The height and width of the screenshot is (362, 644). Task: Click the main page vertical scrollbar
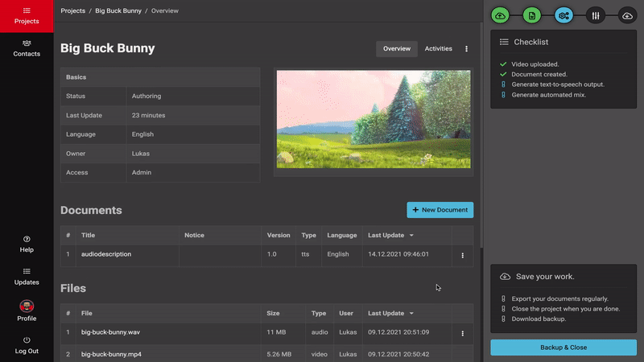[x=481, y=135]
